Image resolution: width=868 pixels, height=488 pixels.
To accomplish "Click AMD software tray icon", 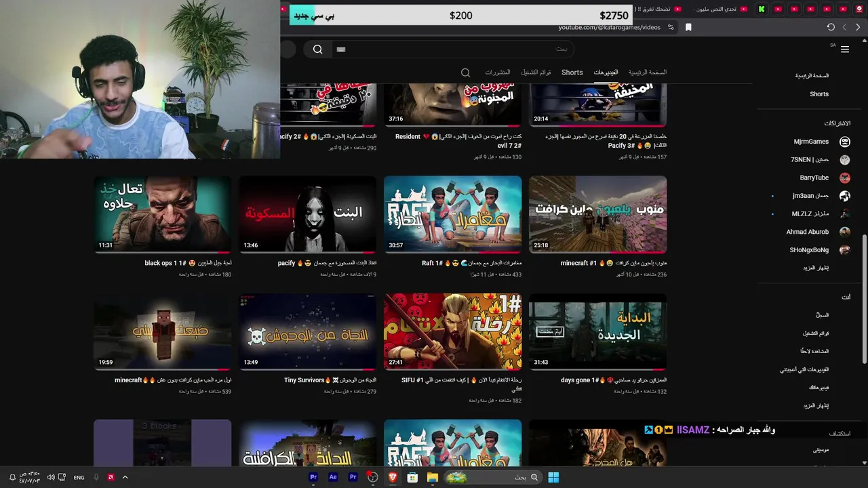I will [x=111, y=477].
